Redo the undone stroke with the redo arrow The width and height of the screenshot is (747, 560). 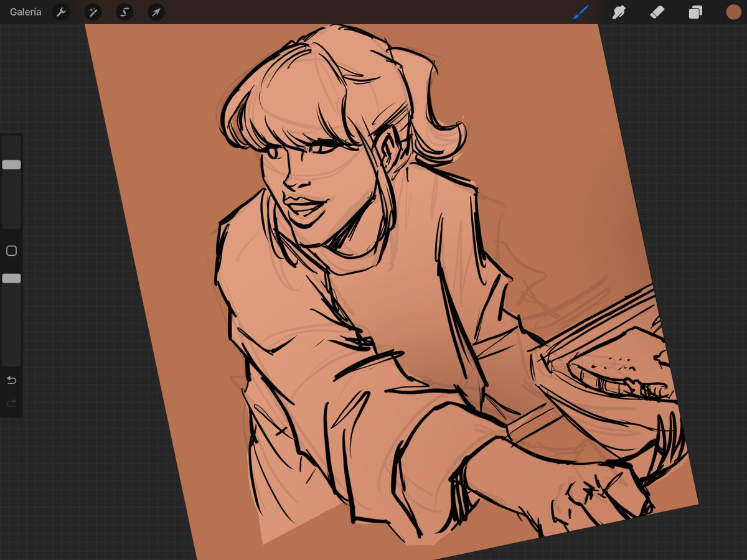click(x=11, y=403)
